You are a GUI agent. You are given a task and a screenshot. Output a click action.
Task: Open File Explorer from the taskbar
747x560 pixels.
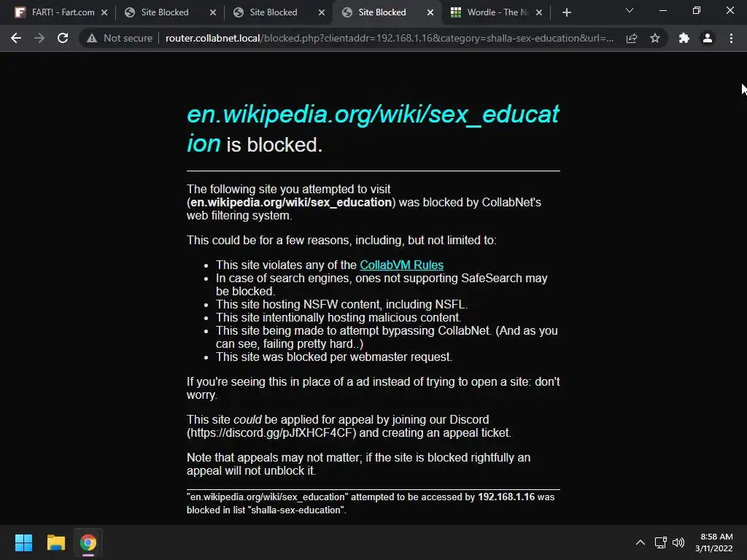point(55,542)
